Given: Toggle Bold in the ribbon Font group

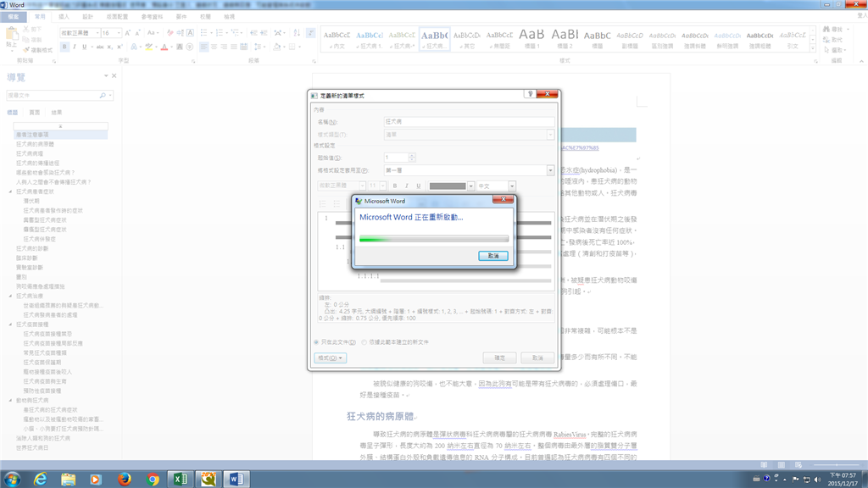Looking at the screenshot, I should click(64, 47).
